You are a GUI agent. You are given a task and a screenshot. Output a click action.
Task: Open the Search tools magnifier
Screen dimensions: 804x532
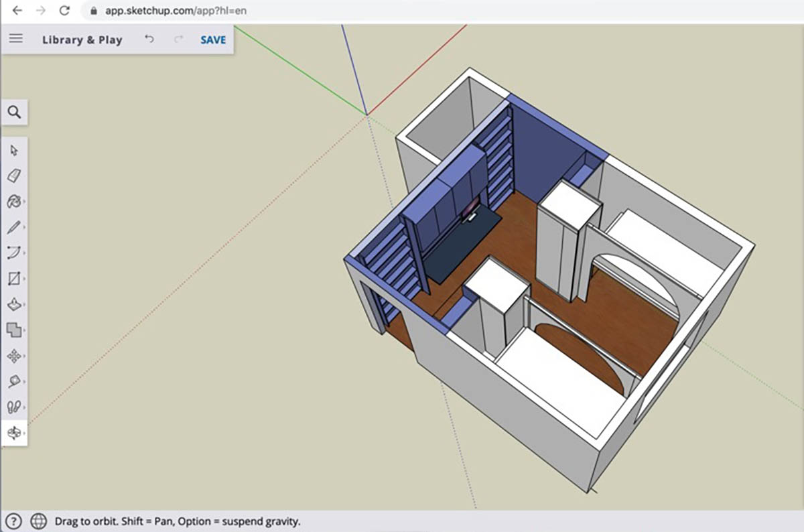coord(15,113)
